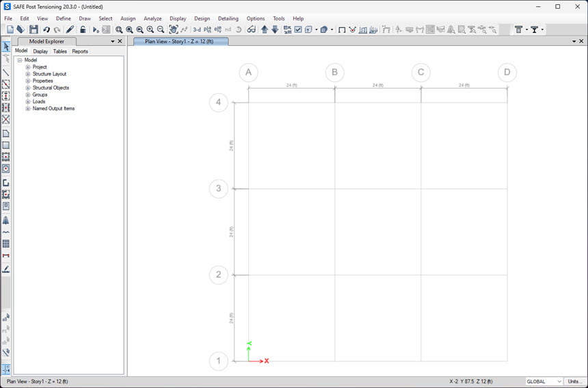The height and width of the screenshot is (388, 588).
Task: Click the New Model icon in toolbar
Action: pyautogui.click(x=10, y=29)
